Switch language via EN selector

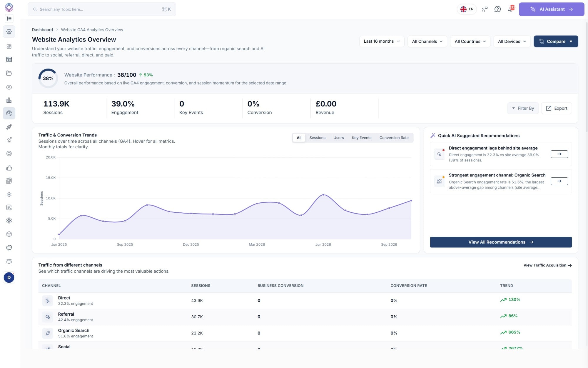pos(467,9)
